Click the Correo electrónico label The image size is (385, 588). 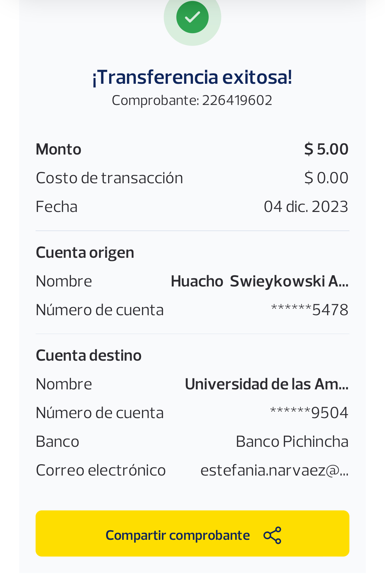click(x=101, y=470)
